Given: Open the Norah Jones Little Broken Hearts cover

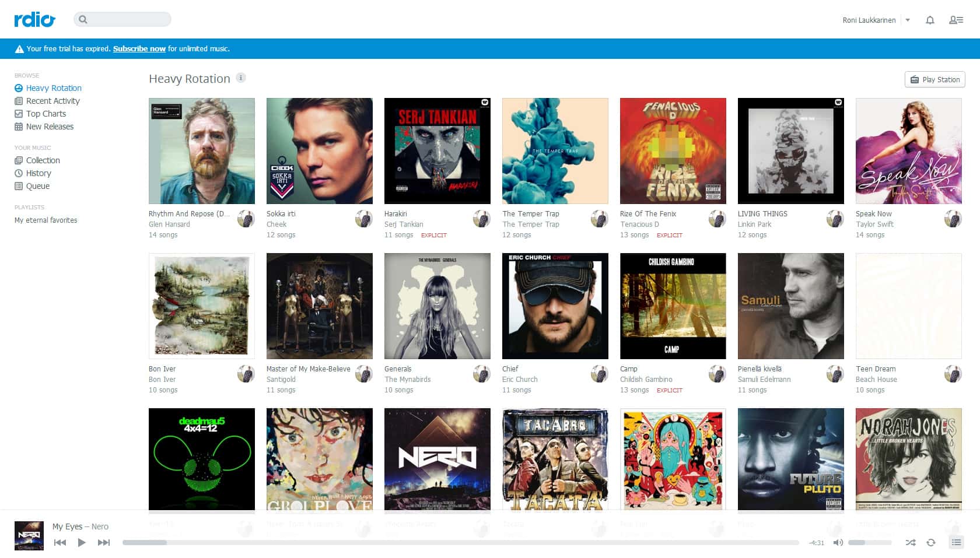Looking at the screenshot, I should tap(909, 459).
